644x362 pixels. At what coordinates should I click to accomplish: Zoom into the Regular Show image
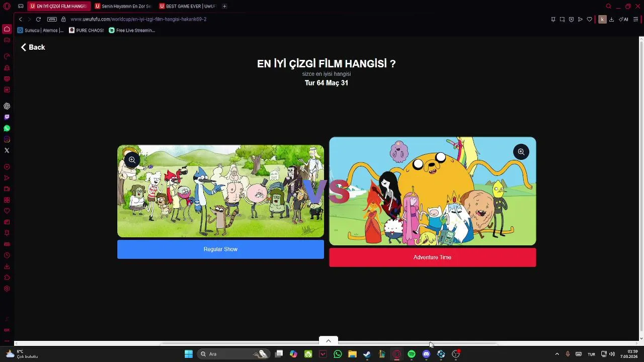132,160
